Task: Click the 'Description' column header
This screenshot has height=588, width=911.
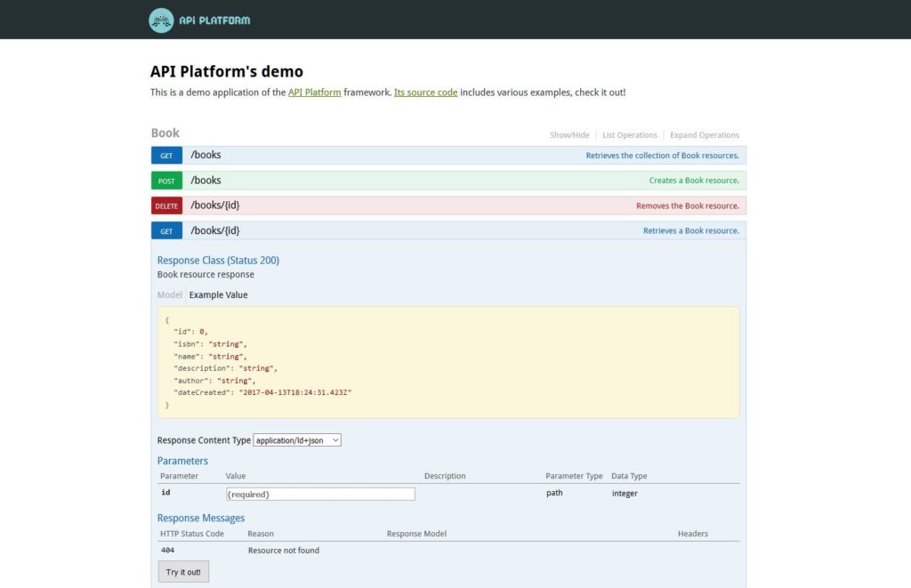Action: click(445, 476)
